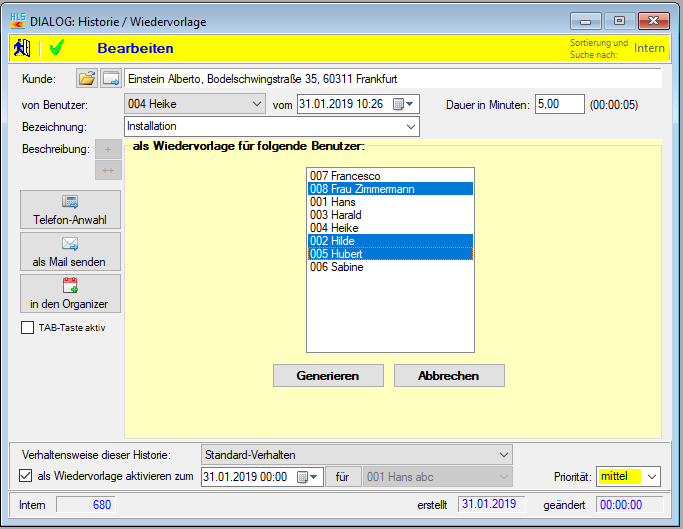The height and width of the screenshot is (529, 683).
Task: Select 008 Frau Zimmermann in user list
Action: [x=390, y=189]
